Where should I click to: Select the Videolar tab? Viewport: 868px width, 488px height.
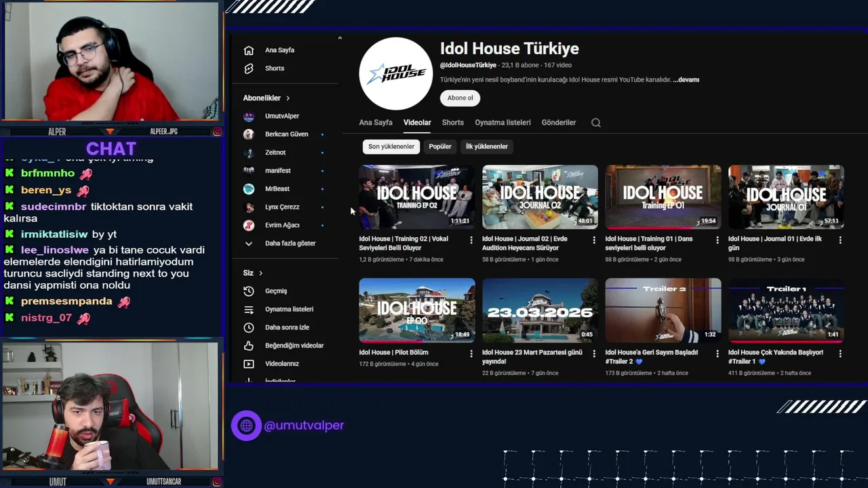tap(417, 123)
